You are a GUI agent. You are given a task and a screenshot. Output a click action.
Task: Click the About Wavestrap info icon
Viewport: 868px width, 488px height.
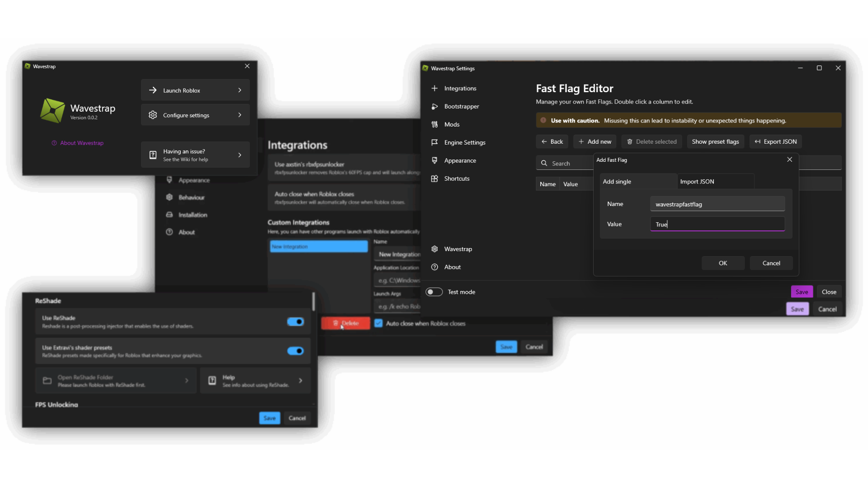pyautogui.click(x=54, y=143)
